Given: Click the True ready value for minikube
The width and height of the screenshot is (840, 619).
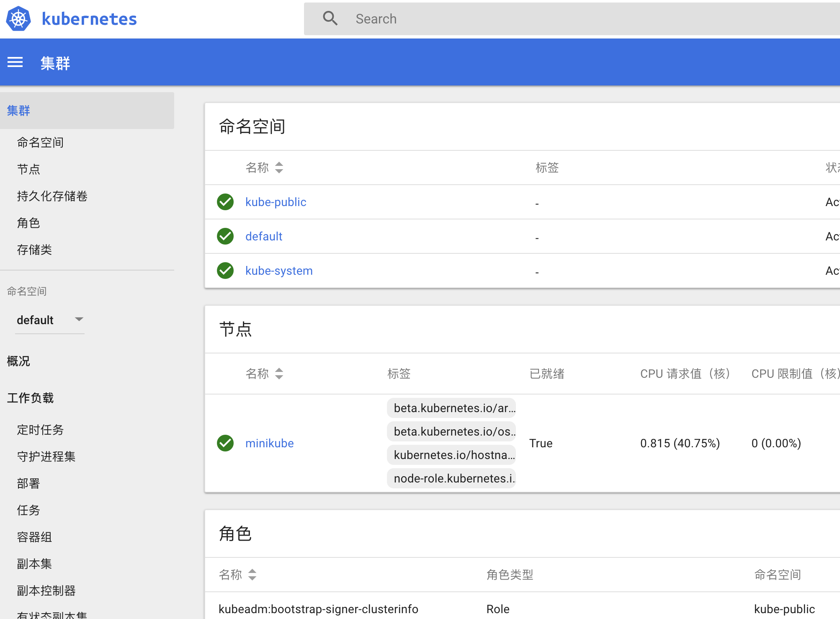Looking at the screenshot, I should 541,443.
